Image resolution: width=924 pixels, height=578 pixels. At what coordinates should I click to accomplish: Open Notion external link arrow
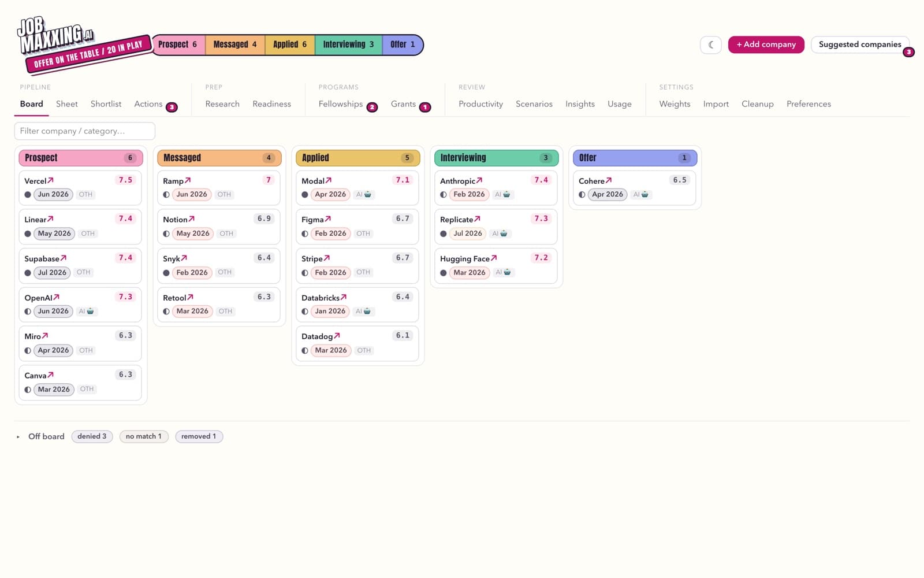coord(192,219)
